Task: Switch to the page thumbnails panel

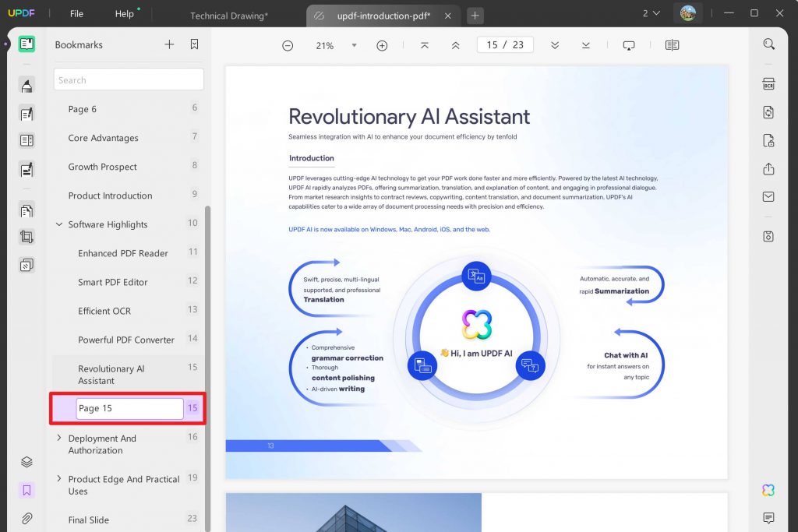Action: (x=26, y=209)
